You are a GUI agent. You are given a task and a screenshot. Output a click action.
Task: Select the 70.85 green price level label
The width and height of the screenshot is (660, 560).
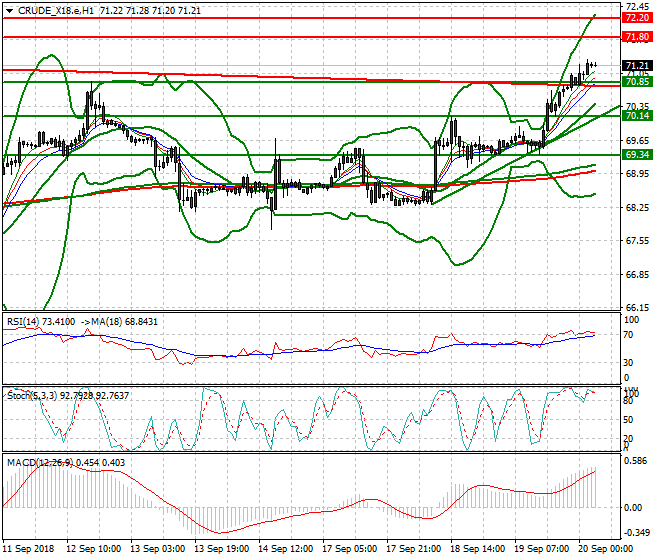(x=637, y=82)
